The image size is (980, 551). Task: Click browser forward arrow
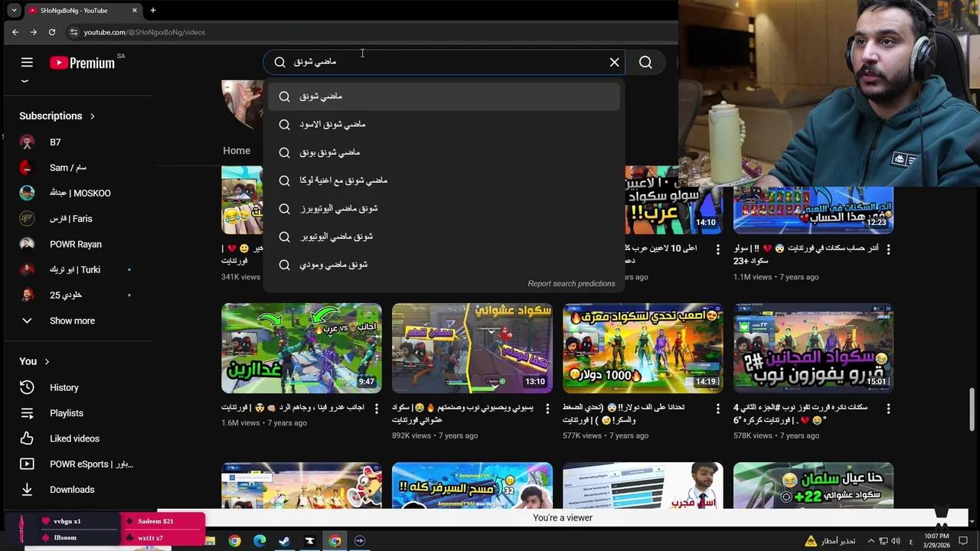point(34,32)
